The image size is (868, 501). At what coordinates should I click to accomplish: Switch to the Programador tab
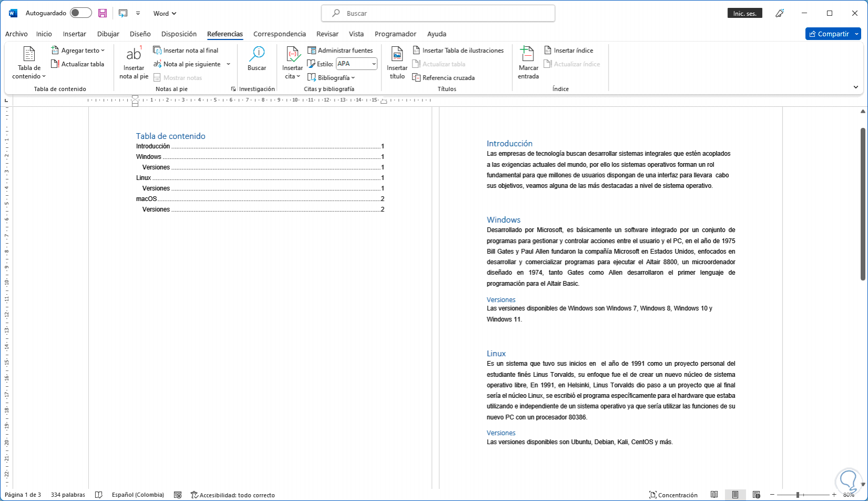(396, 34)
